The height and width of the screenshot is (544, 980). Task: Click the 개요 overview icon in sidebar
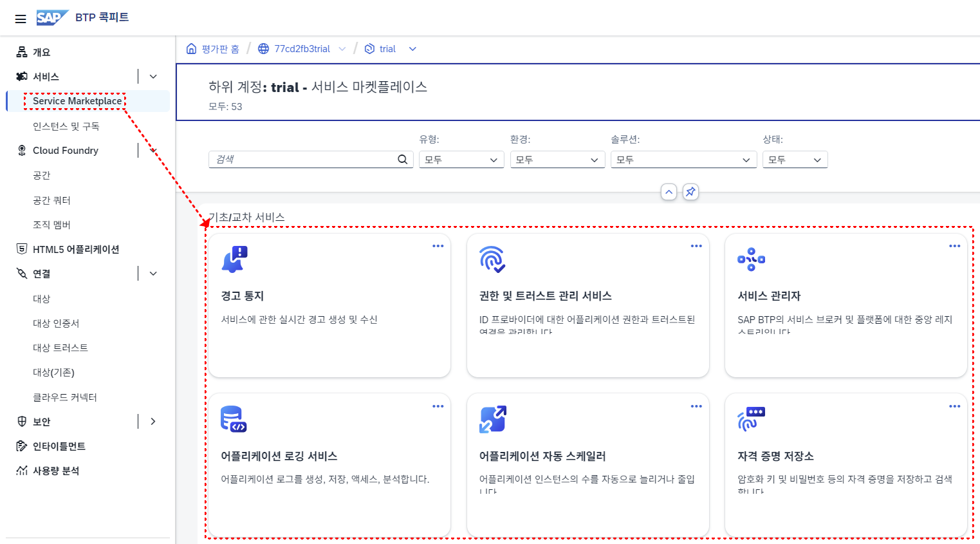22,52
